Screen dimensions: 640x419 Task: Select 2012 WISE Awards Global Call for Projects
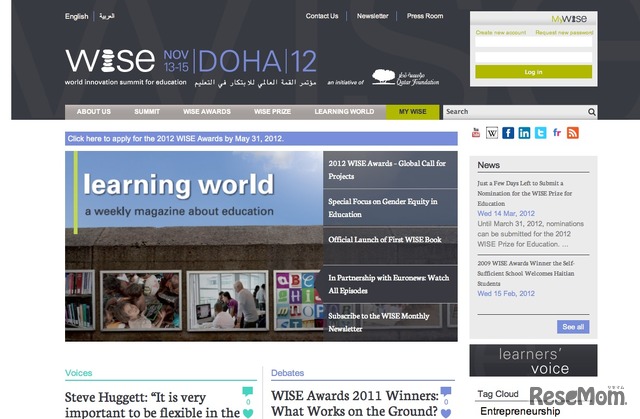[390, 170]
